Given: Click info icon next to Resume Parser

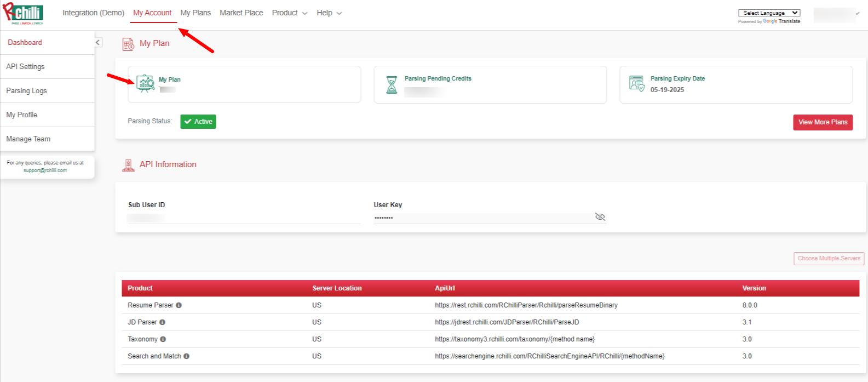Looking at the screenshot, I should tap(179, 305).
